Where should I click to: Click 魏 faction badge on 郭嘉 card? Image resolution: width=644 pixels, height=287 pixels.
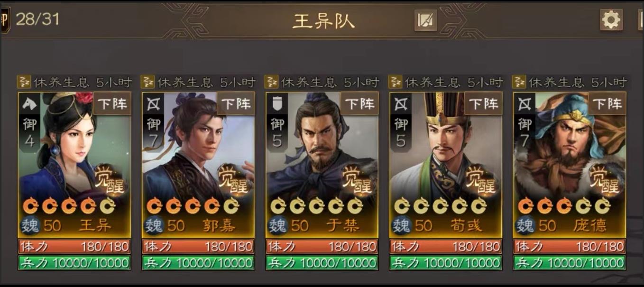click(154, 225)
